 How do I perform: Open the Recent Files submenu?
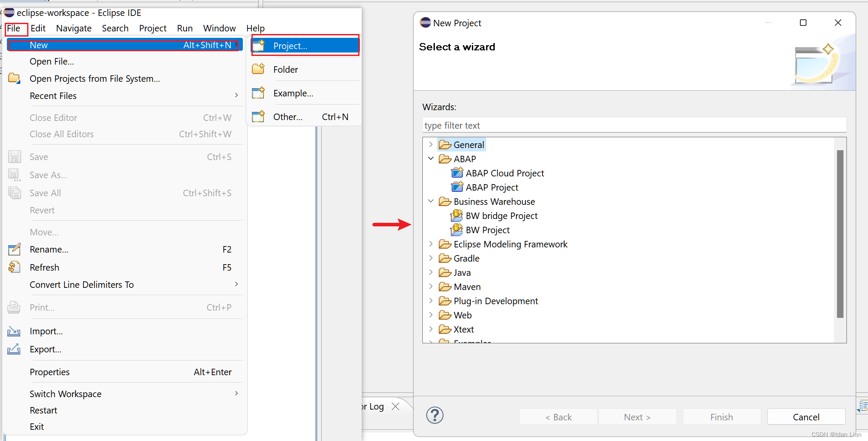[124, 96]
